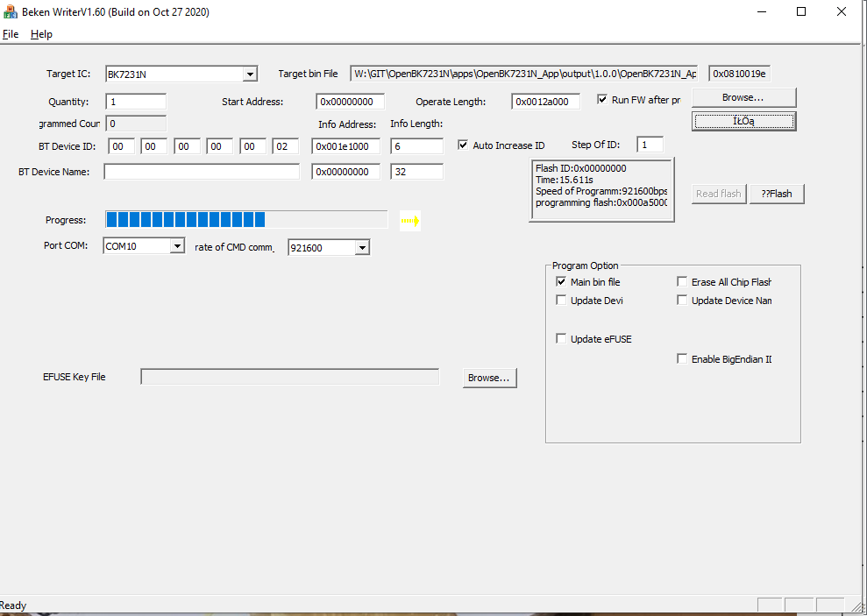Expand the rate of CMD comm dropdown
This screenshot has height=616, width=867.
[x=362, y=247]
